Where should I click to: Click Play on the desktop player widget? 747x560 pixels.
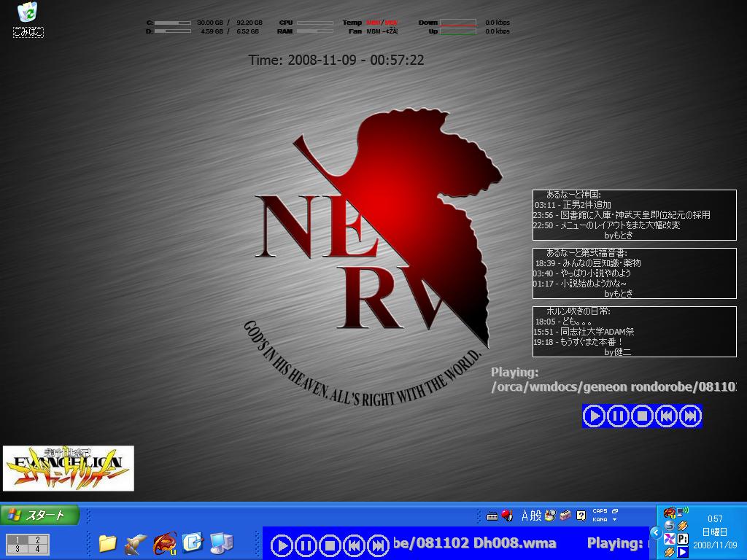click(594, 416)
